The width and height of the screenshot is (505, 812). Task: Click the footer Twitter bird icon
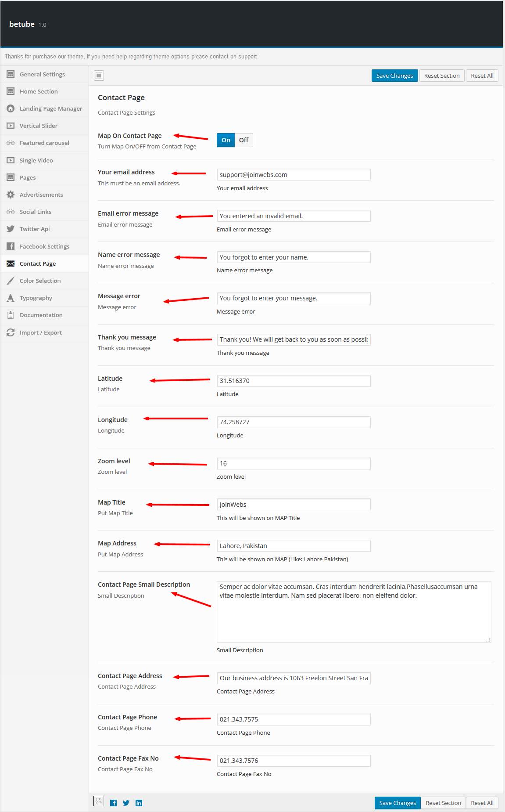[x=126, y=803]
